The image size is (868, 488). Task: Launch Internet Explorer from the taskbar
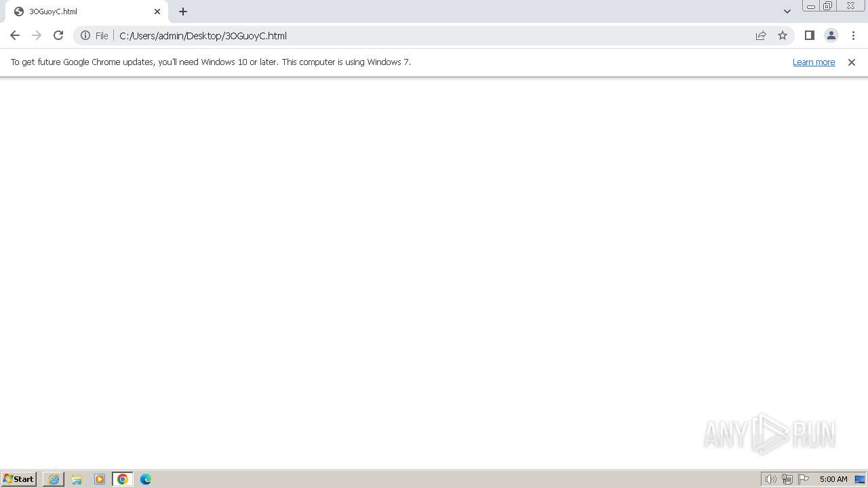click(54, 479)
